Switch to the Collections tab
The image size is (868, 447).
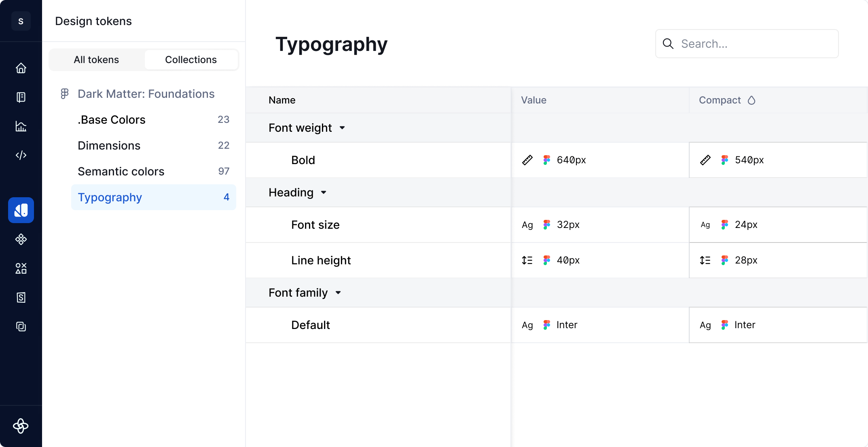pos(191,59)
